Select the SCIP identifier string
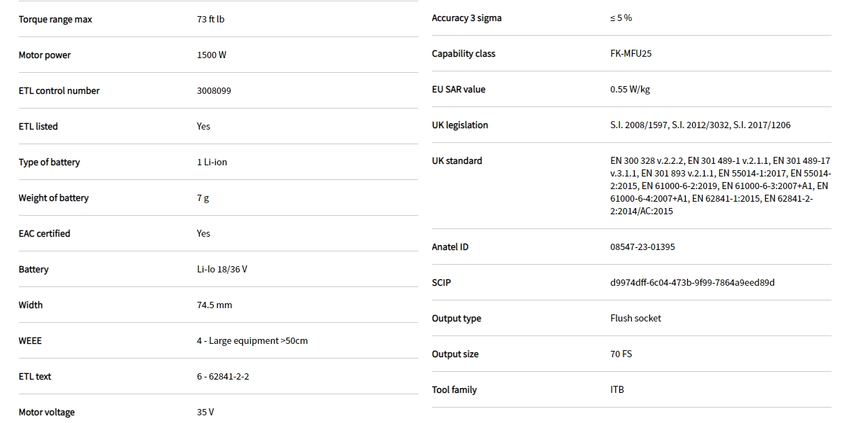 (x=692, y=283)
